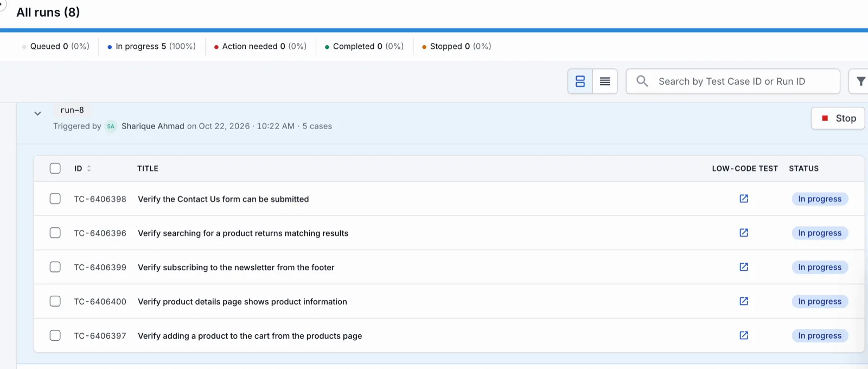The width and height of the screenshot is (868, 369).
Task: Click the TITLE column header
Action: (148, 168)
